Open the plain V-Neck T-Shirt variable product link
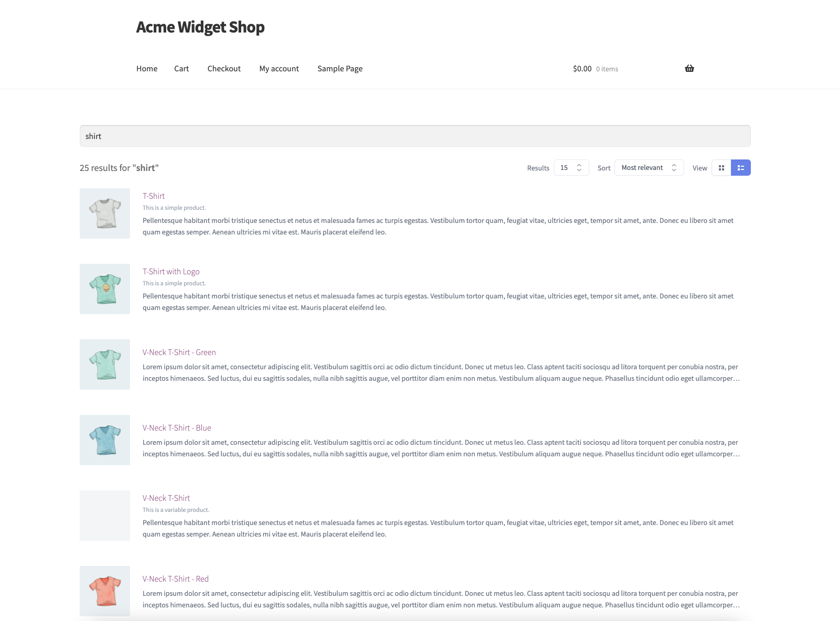Viewport: 840px width, 621px height. pyautogui.click(x=166, y=498)
